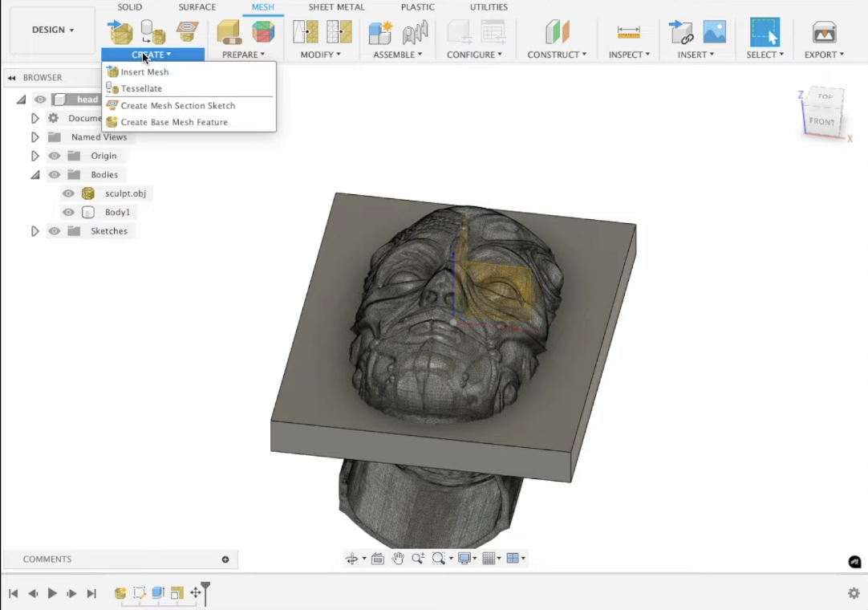Viewport: 868px width, 610px height.
Task: Click the timeline end marker handle
Action: pyautogui.click(x=205, y=593)
